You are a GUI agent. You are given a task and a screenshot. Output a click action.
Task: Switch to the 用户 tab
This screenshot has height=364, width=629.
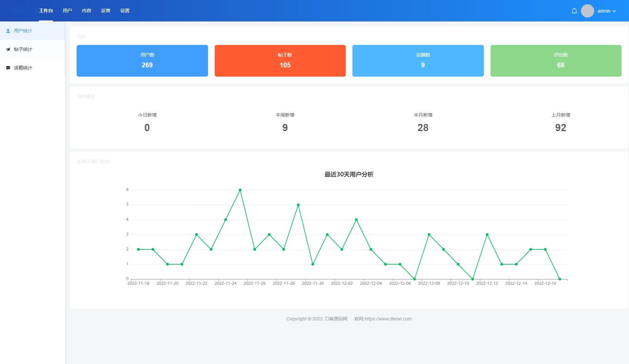click(67, 10)
